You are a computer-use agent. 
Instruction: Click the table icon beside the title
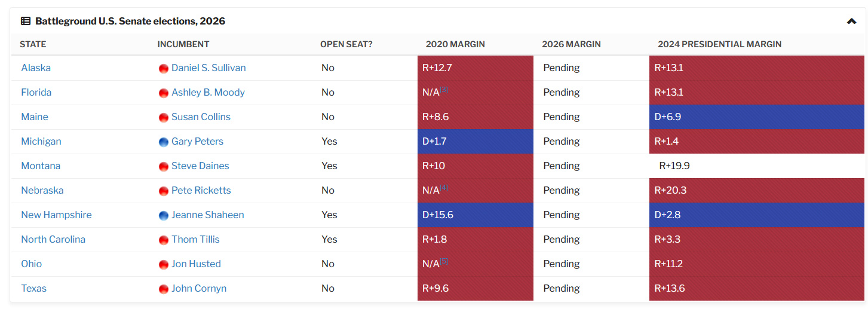26,22
